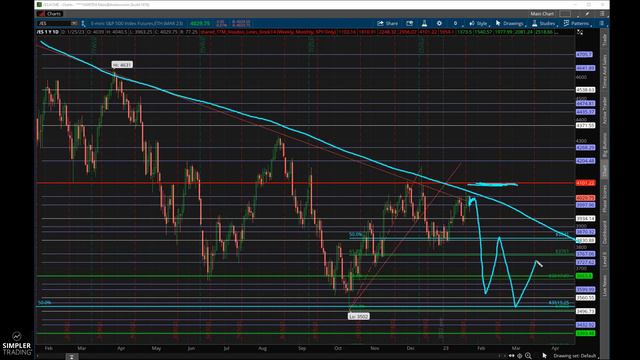Viewport: 640px width, 360px height.
Task: Click the red 4101.22 price label
Action: (585, 183)
